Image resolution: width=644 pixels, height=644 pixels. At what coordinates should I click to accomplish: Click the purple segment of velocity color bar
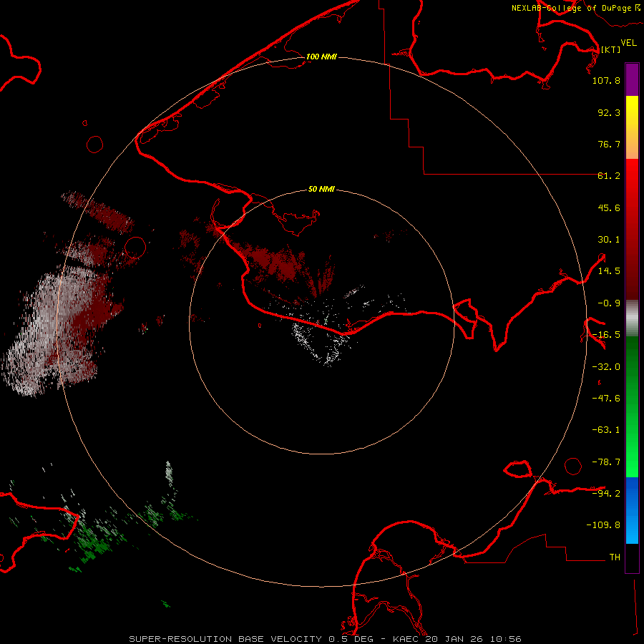point(632,80)
